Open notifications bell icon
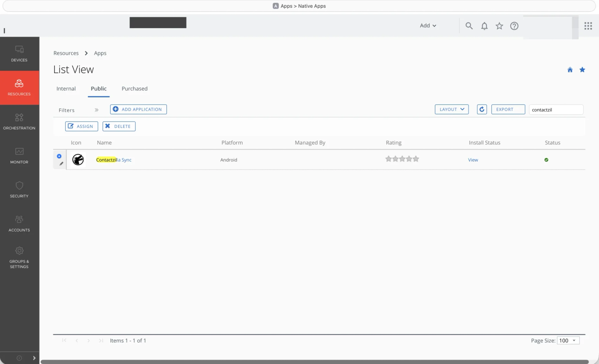 click(x=484, y=26)
